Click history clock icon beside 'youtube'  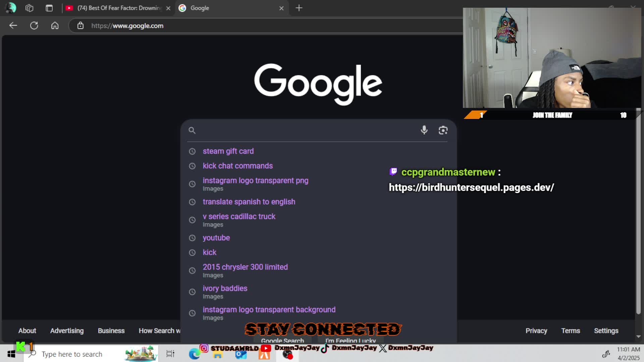coord(192,238)
